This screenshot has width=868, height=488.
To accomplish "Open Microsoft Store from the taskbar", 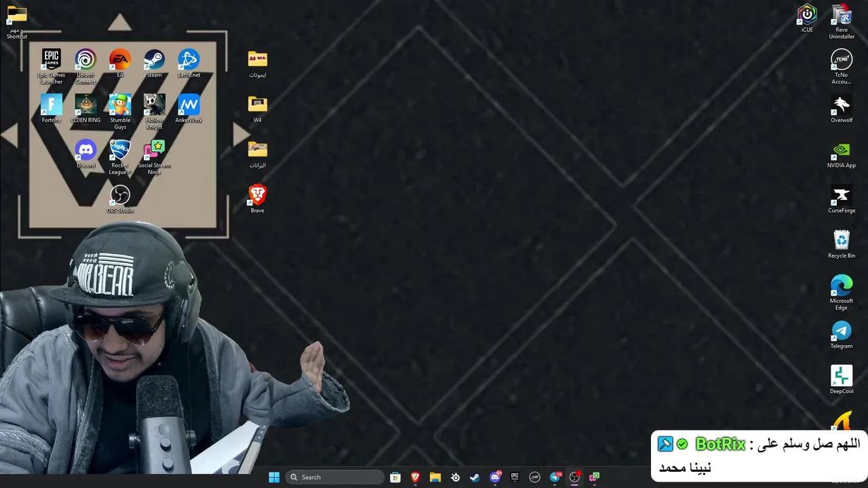I will click(395, 477).
